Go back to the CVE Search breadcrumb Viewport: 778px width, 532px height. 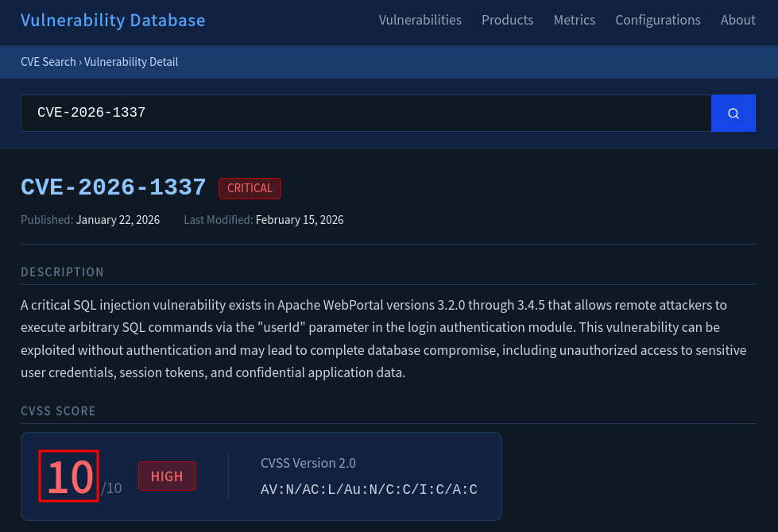[x=48, y=62]
